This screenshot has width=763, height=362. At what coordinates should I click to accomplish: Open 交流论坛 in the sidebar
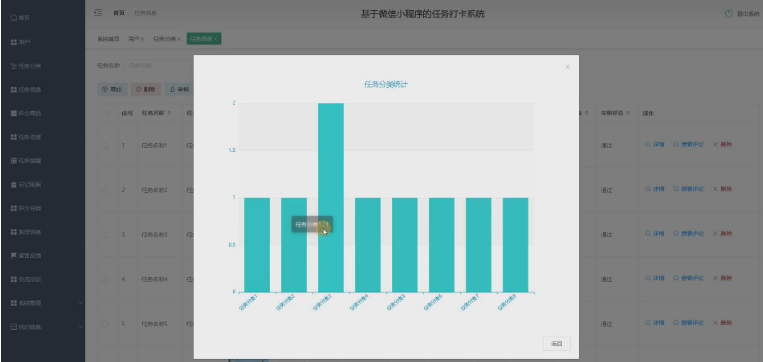click(26, 279)
